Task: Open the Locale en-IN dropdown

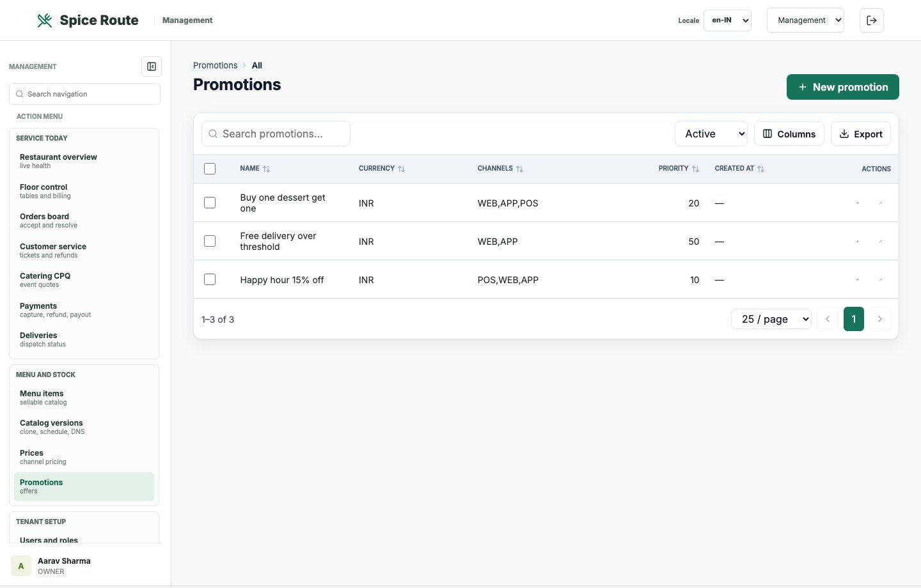Action: (x=727, y=20)
